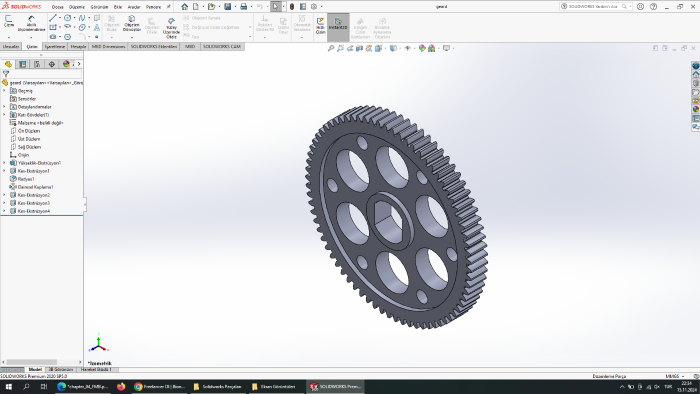
Task: Expand the Kes-Ekstrüzyon4 feature
Action: (4, 211)
